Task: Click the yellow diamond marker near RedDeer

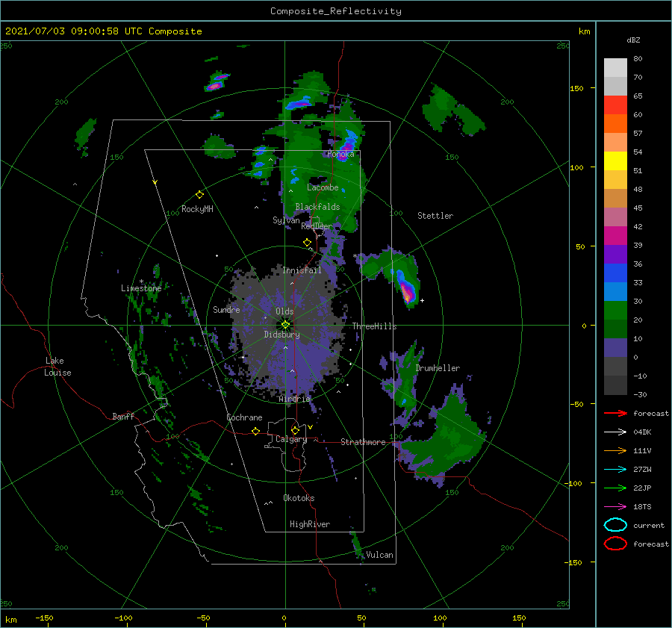Action: pyautogui.click(x=307, y=243)
